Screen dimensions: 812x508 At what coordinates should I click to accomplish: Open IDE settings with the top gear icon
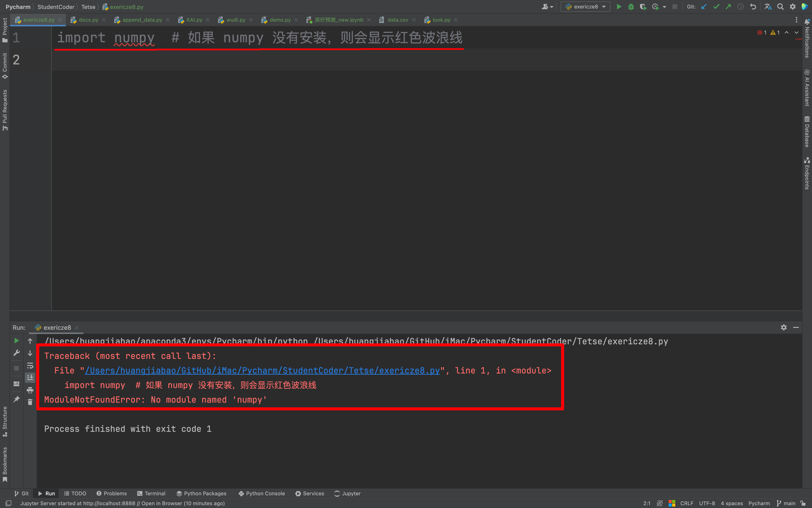tap(792, 7)
